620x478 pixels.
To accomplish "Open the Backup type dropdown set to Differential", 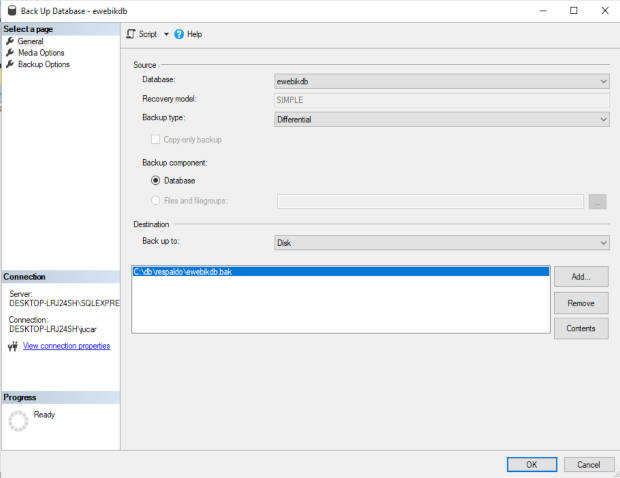I will [x=441, y=119].
